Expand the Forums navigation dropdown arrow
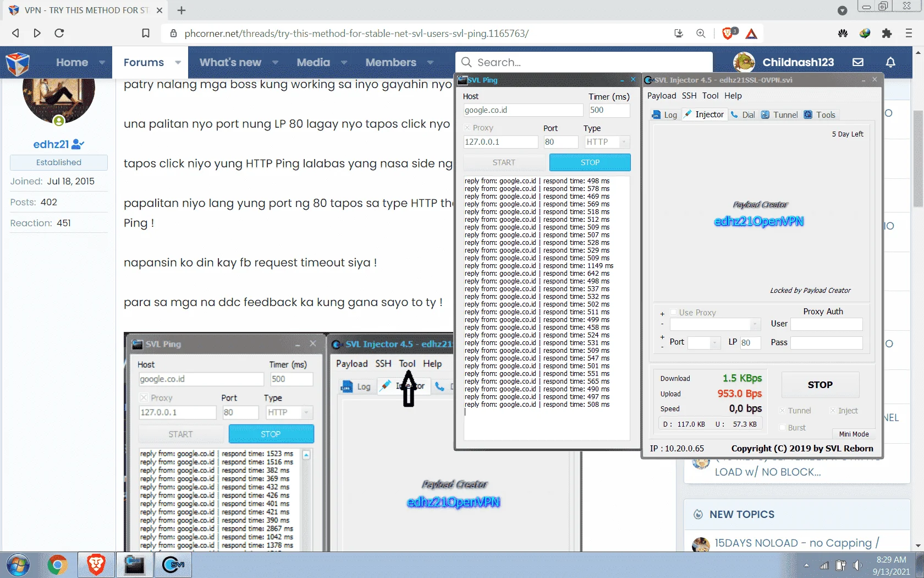The image size is (924, 578). pyautogui.click(x=178, y=62)
